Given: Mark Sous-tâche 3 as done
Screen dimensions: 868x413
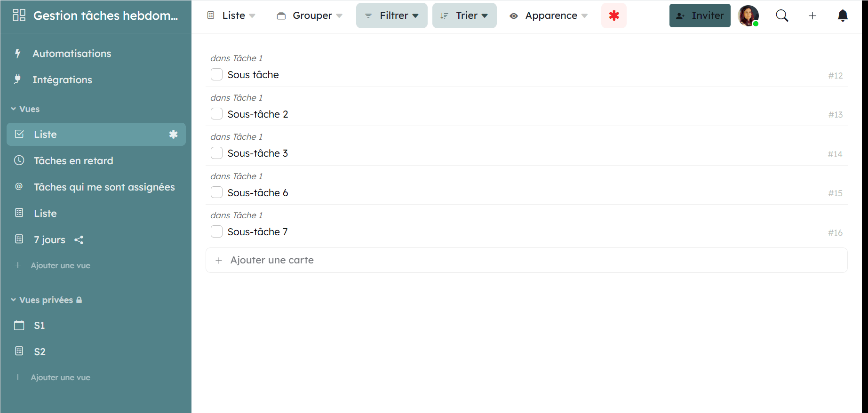Looking at the screenshot, I should [x=216, y=153].
